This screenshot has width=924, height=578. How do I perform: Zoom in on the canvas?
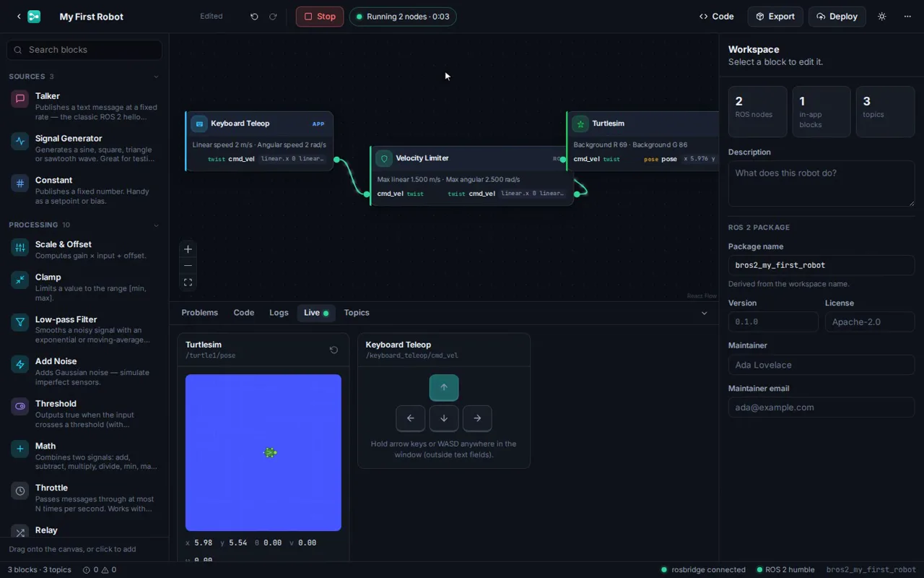pos(188,249)
